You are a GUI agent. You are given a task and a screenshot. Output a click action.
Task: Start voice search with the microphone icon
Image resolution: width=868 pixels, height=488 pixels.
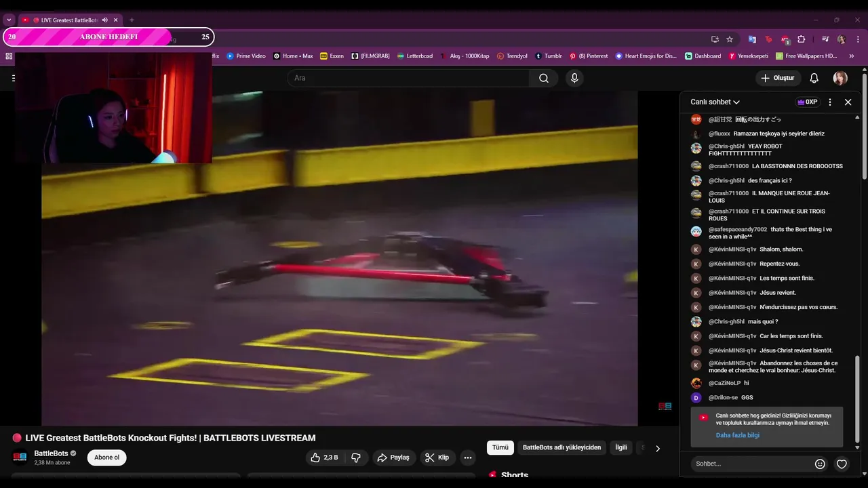pos(574,78)
